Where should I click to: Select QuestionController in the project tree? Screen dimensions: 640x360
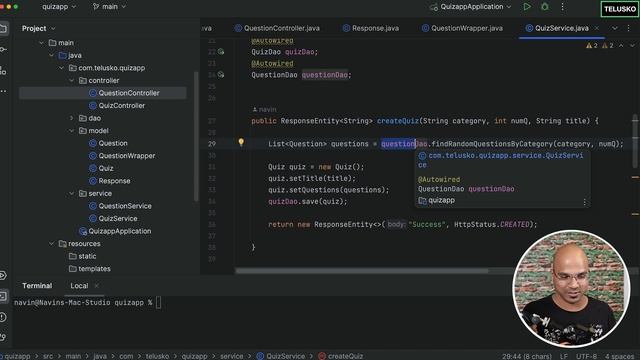click(x=129, y=93)
